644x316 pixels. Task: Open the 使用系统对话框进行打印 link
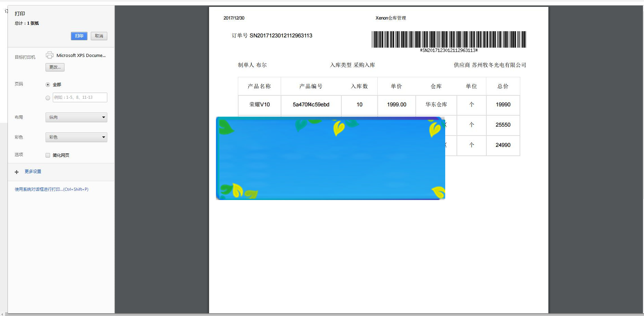click(x=51, y=189)
